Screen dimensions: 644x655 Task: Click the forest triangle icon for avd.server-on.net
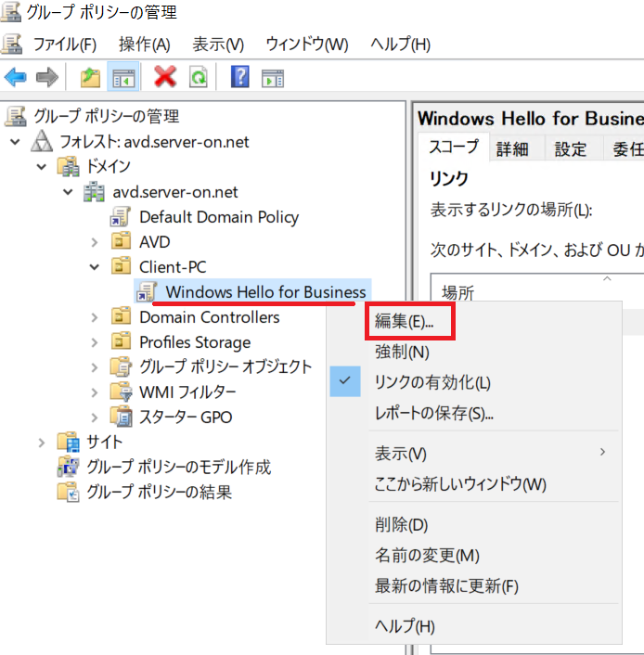tap(42, 141)
